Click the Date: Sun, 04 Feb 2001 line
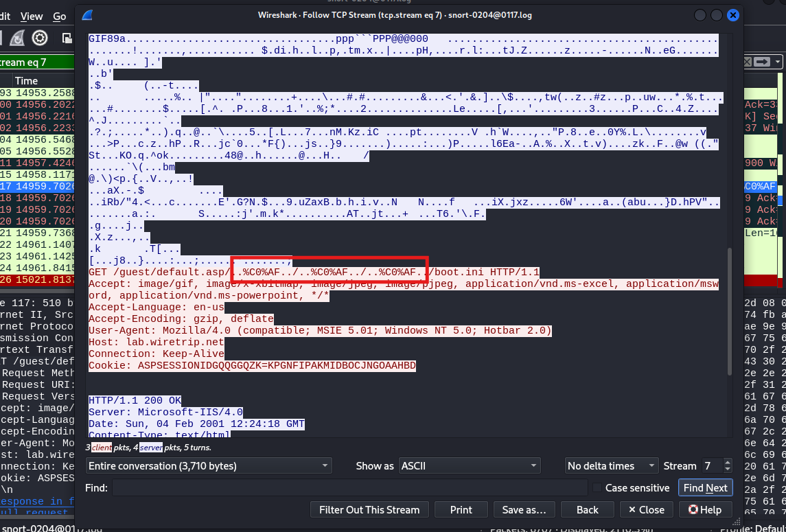 [196, 424]
